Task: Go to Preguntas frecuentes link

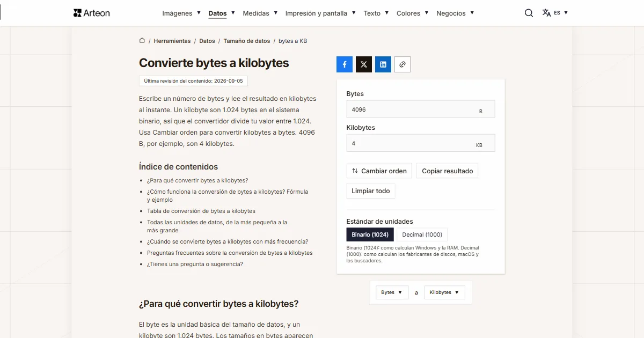Action: click(230, 253)
